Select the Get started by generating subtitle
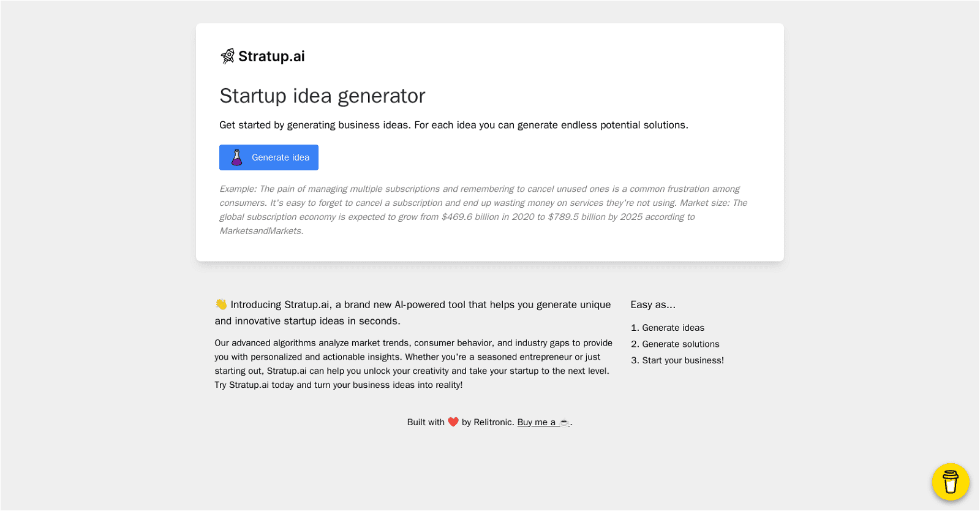 pyautogui.click(x=454, y=124)
